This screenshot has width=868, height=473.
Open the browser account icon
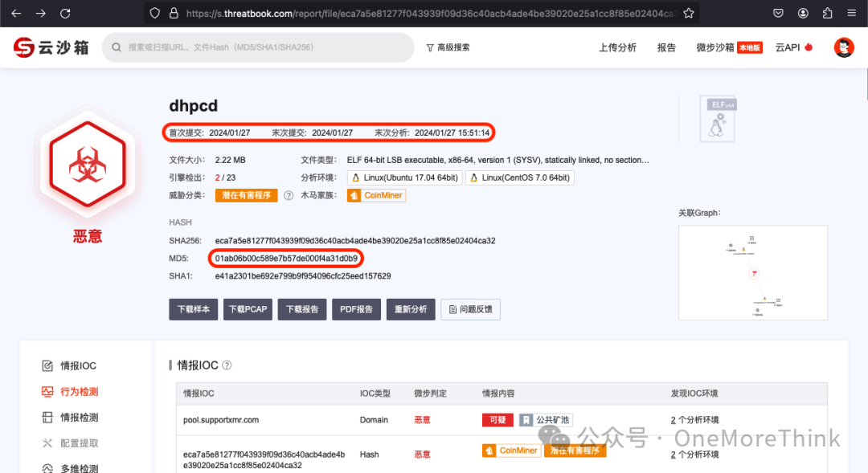click(803, 14)
